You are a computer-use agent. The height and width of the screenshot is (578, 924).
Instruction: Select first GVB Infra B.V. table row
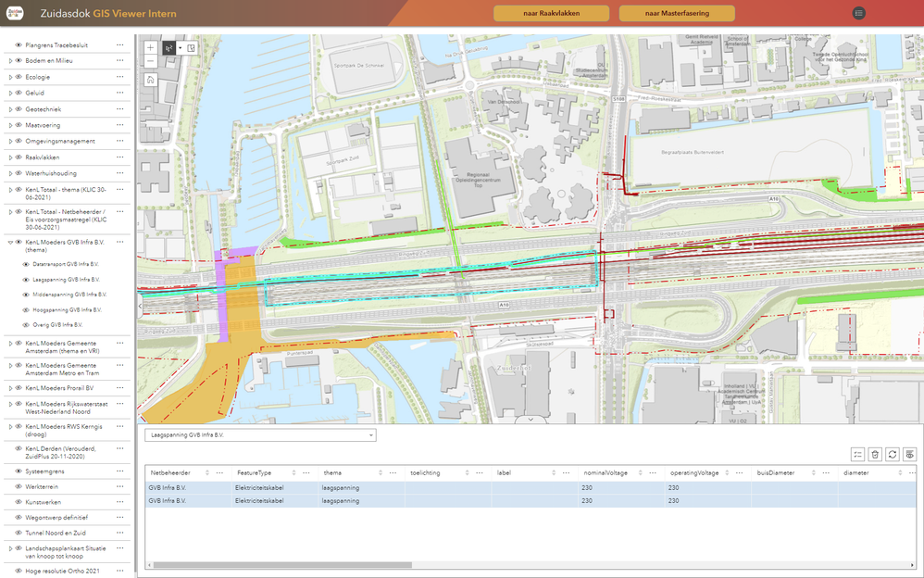click(529, 488)
